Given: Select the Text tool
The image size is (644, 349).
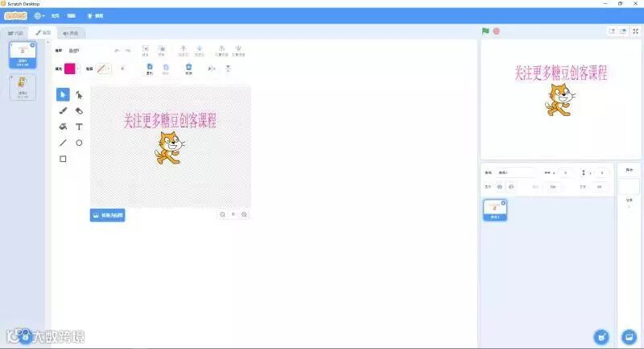Looking at the screenshot, I should (x=79, y=127).
